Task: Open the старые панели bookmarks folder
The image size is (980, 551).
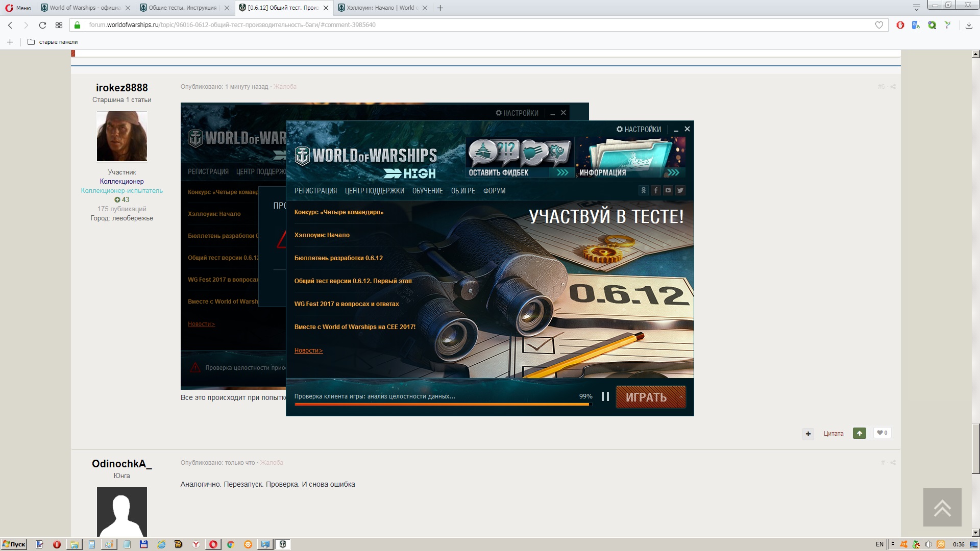Action: tap(53, 42)
